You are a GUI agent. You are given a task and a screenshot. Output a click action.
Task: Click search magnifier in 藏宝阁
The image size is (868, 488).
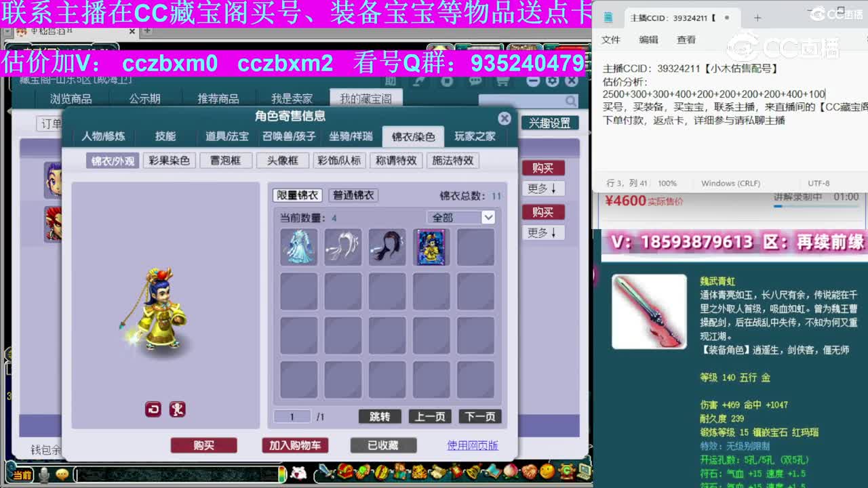click(x=571, y=101)
